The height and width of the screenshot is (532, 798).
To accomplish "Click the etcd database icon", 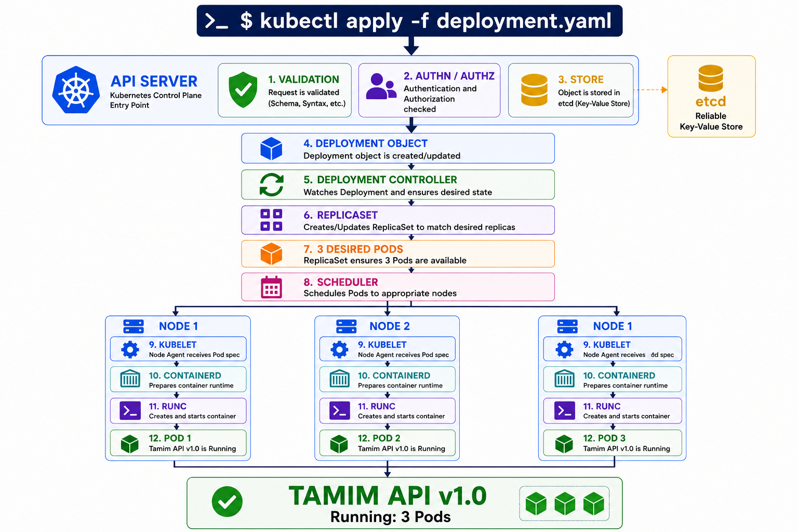I will [x=711, y=78].
